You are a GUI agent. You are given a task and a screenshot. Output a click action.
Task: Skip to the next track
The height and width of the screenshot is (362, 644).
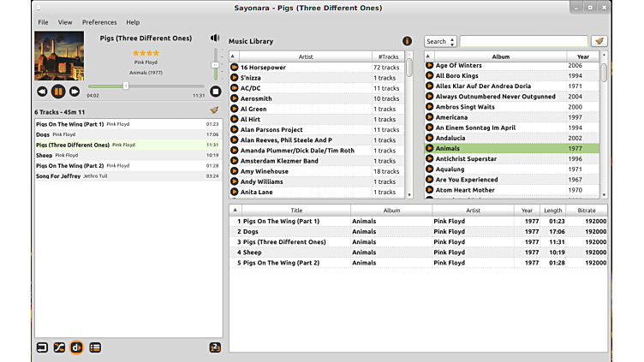pyautogui.click(x=75, y=92)
